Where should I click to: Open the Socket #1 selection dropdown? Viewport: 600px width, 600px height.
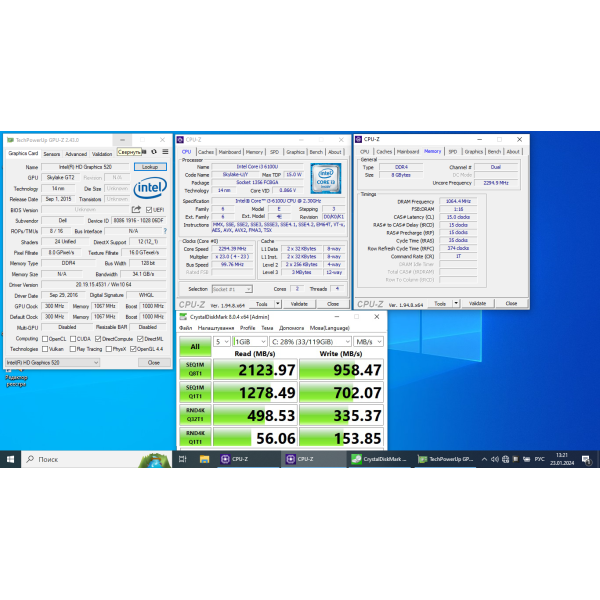[232, 289]
